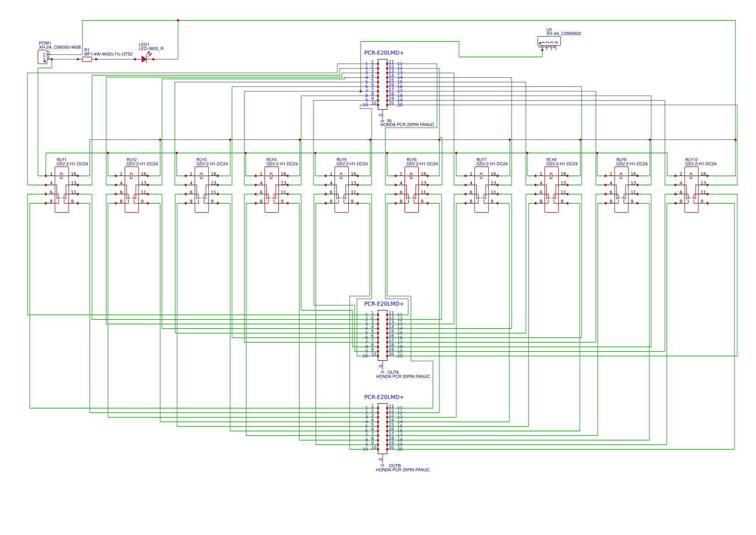Click 'PCR-E20LMD+' title above the OUTB connector
Viewport: 756px width, 535px height.
tap(384, 397)
